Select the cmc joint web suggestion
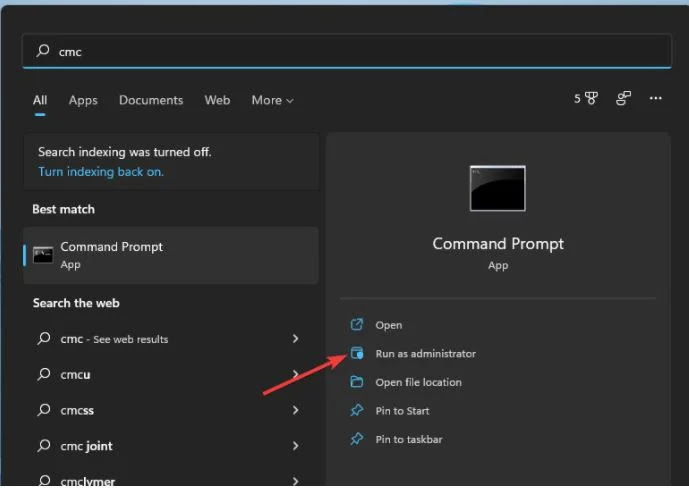This screenshot has width=689, height=488. click(x=171, y=446)
